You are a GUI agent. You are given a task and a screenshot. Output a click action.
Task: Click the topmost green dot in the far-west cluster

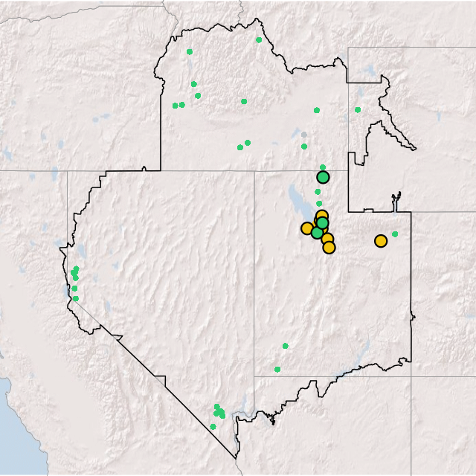pyautogui.click(x=77, y=268)
